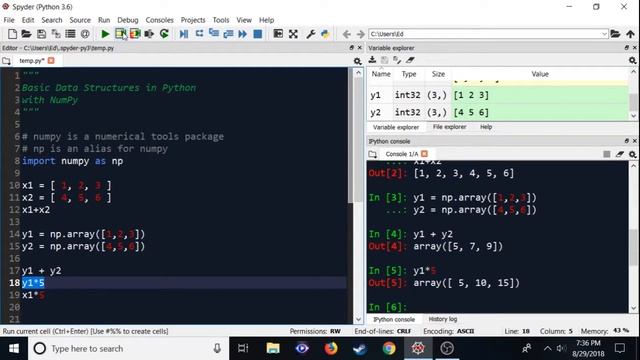
Task: Undock the Variable explorer pane
Action: 627,48
